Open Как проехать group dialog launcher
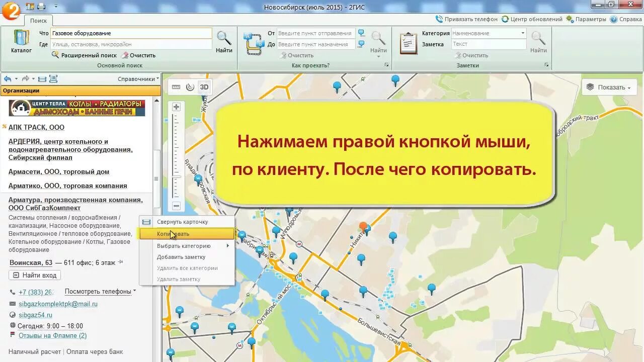Screen dimensions: 644x362 pos(387,65)
